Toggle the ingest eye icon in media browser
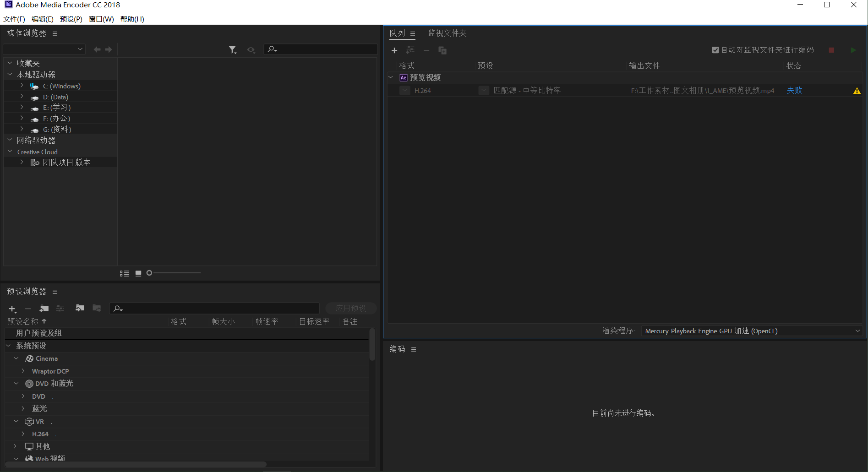868x472 pixels. coord(251,49)
